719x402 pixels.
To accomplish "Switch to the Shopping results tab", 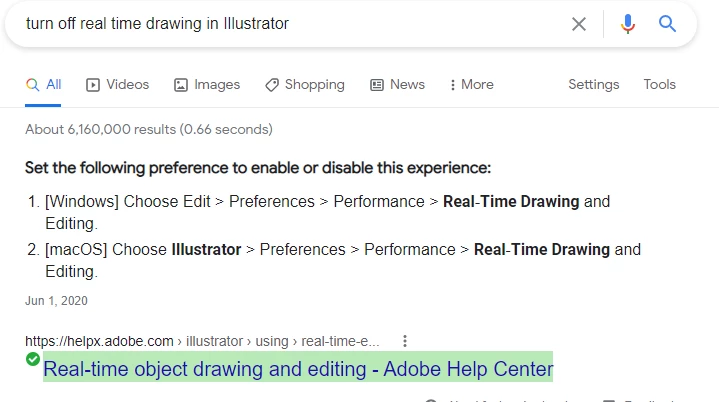I will coord(304,85).
